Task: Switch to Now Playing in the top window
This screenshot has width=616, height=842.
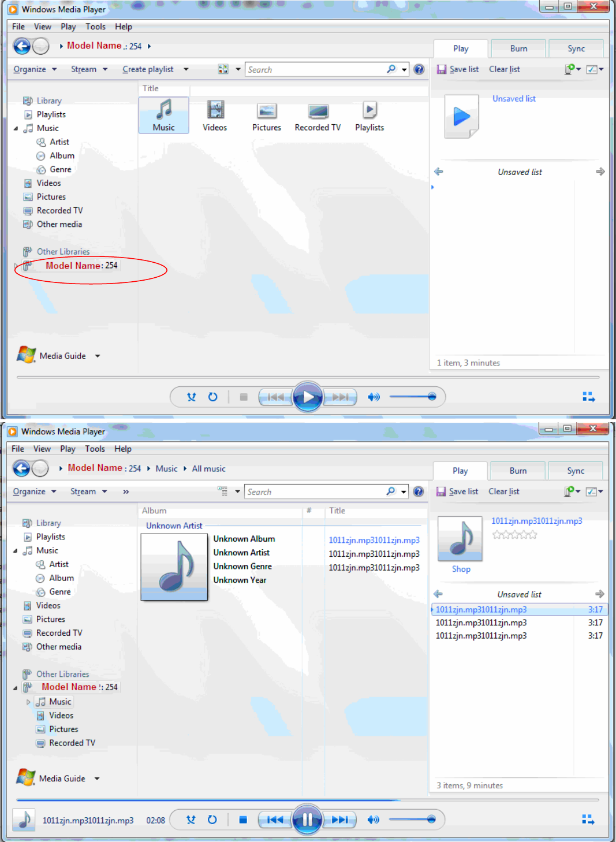Action: click(588, 397)
